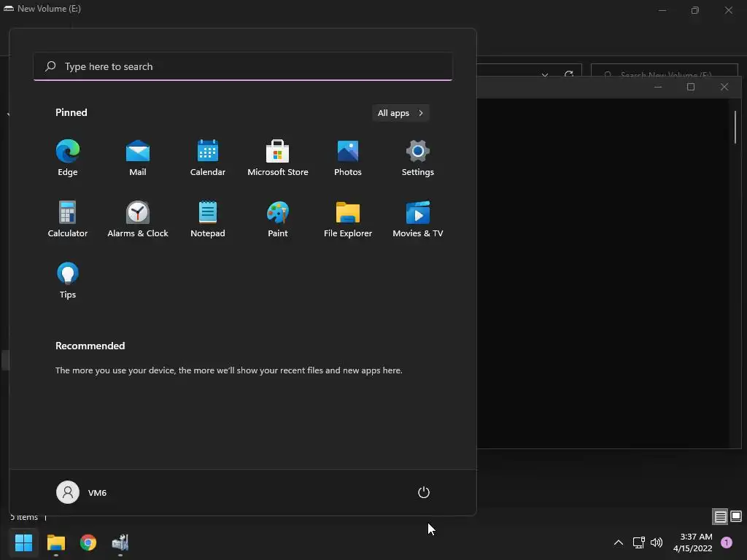This screenshot has width=747, height=560.
Task: Maximize the black foreground window
Action: pyautogui.click(x=691, y=87)
